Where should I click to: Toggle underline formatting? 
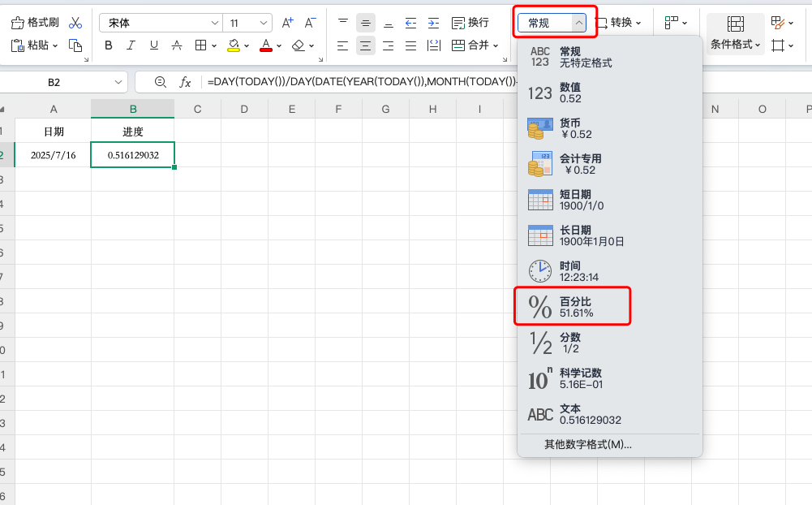(x=153, y=46)
